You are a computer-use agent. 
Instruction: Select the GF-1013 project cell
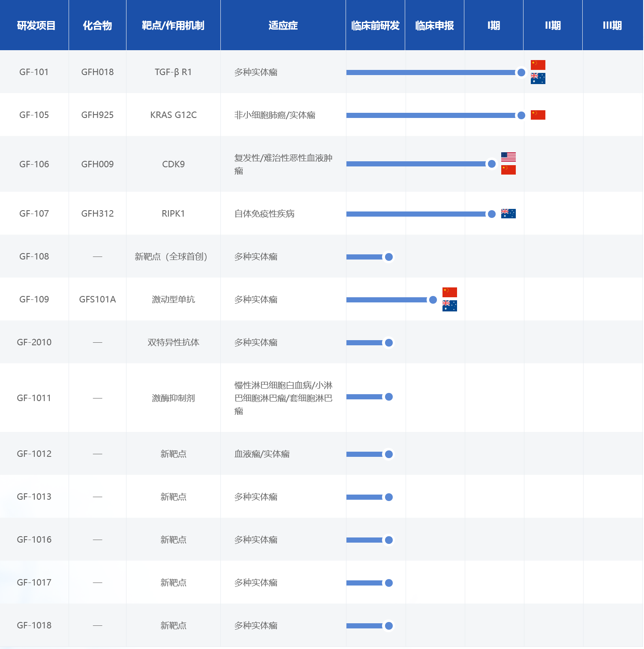pyautogui.click(x=34, y=497)
